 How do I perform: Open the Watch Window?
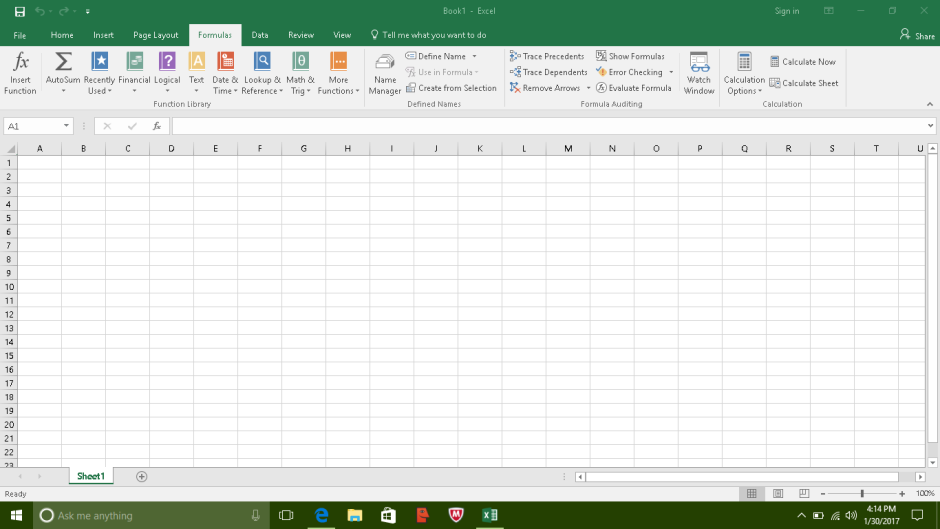click(x=699, y=73)
